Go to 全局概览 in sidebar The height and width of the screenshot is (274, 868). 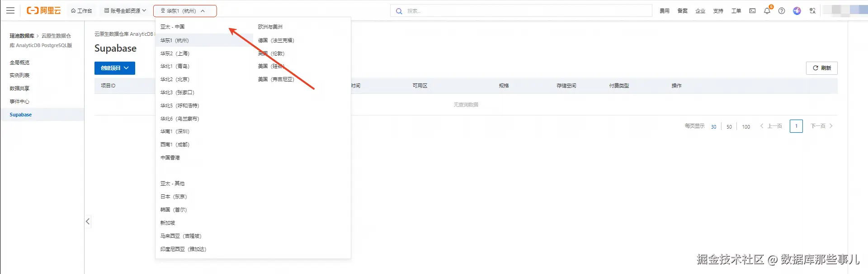point(19,62)
